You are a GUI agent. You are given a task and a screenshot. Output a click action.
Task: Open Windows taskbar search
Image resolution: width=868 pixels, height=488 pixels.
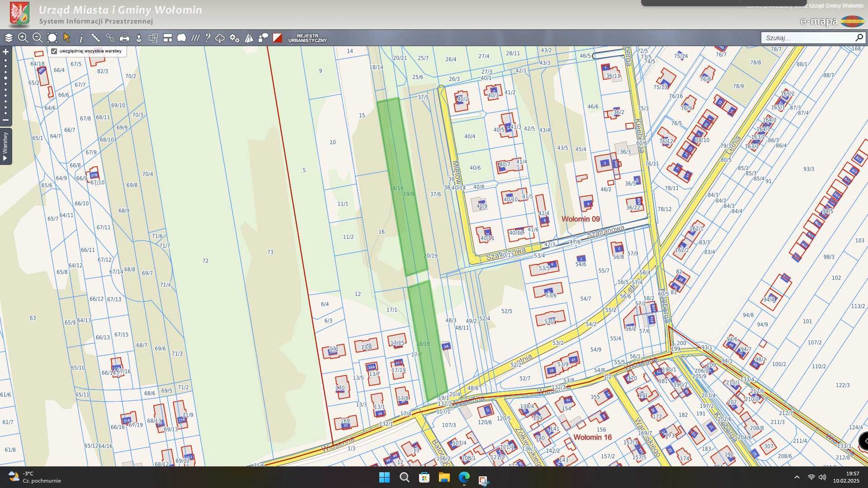pos(405,477)
